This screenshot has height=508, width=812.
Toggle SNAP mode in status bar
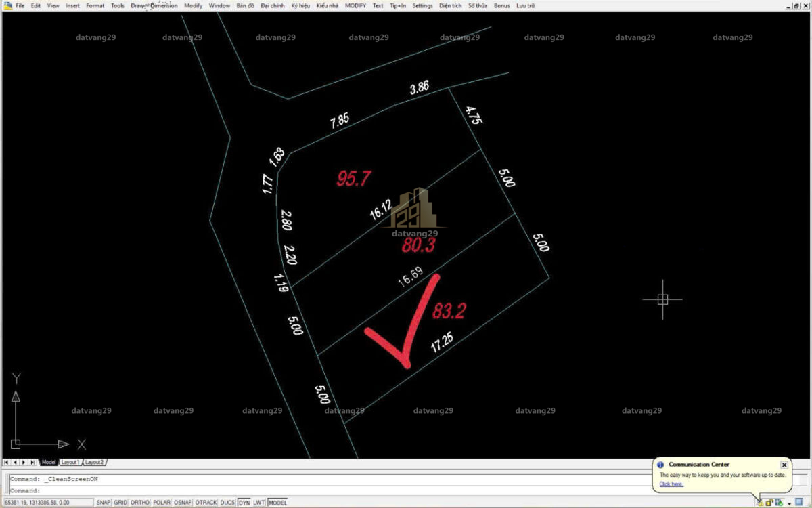click(x=103, y=503)
